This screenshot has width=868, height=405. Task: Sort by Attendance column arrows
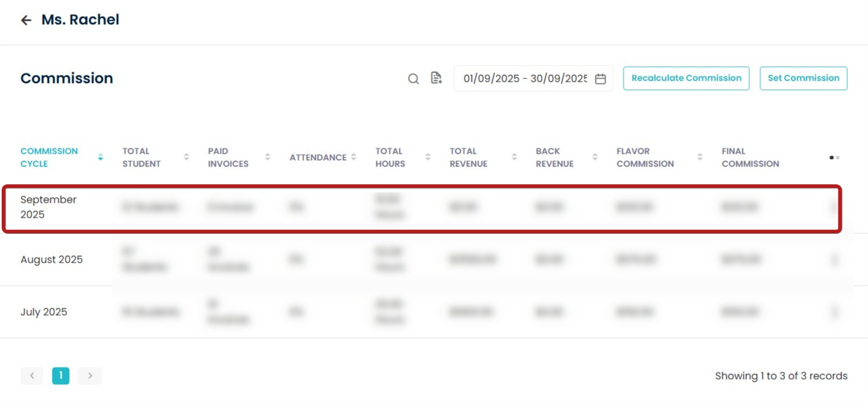(353, 157)
